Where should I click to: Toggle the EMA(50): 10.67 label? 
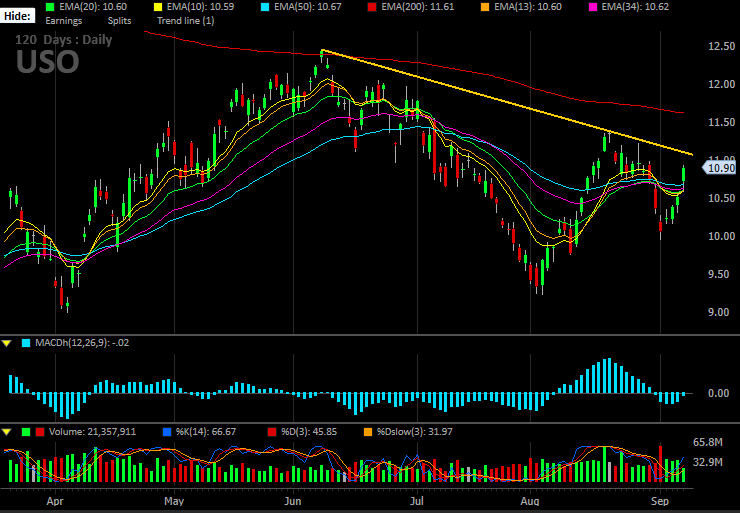tap(307, 7)
